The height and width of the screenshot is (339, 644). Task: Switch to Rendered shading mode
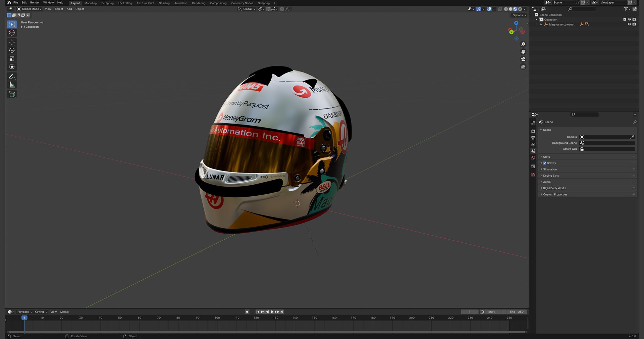[520, 9]
